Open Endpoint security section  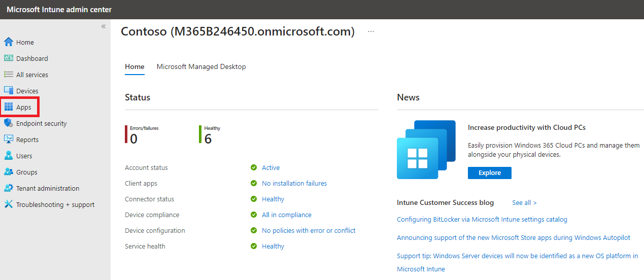point(41,123)
